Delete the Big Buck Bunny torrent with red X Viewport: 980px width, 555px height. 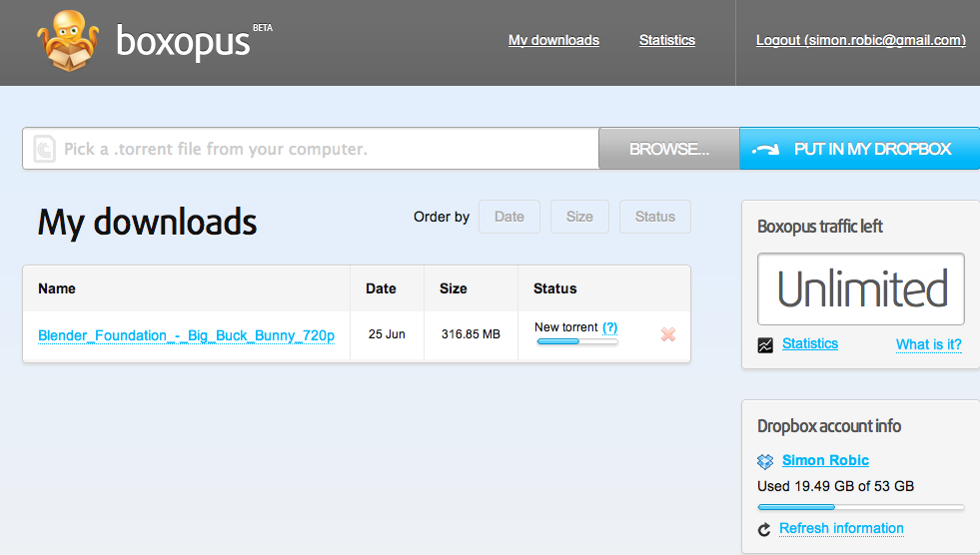[668, 334]
